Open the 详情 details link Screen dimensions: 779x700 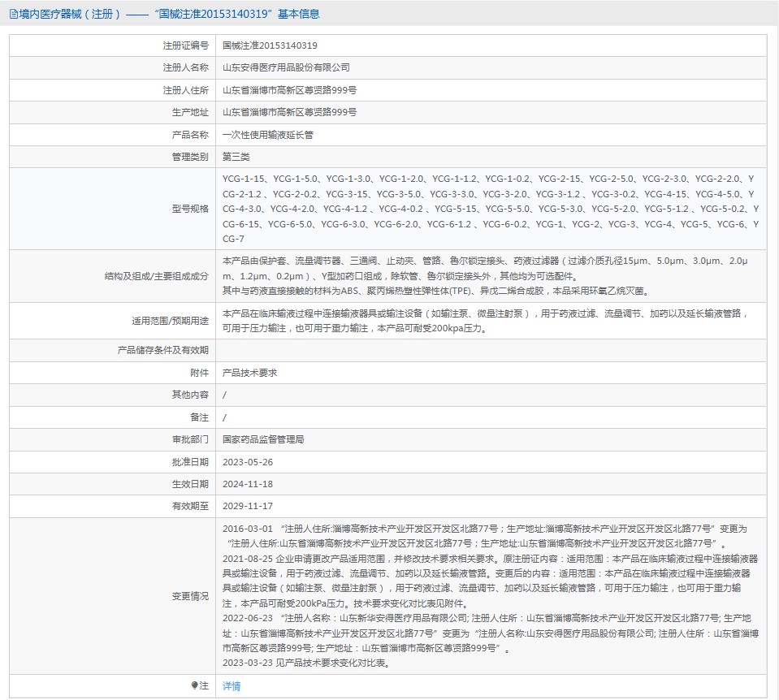(x=232, y=686)
